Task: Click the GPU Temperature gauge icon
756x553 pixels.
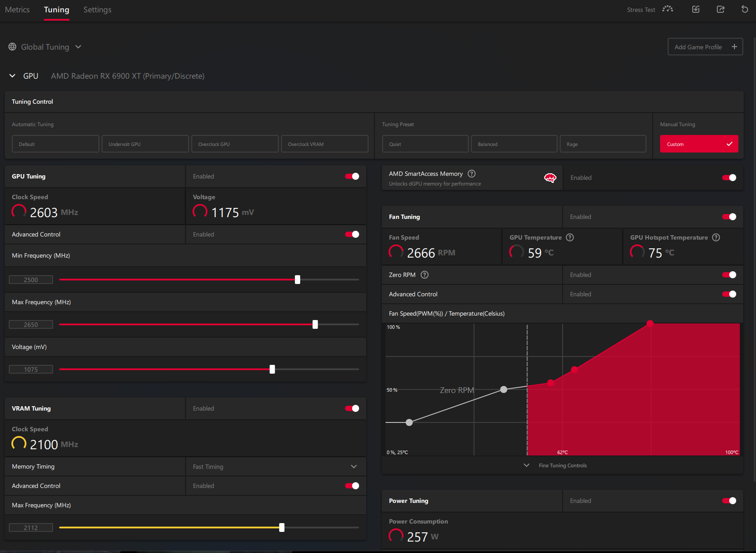Action: 516,252
